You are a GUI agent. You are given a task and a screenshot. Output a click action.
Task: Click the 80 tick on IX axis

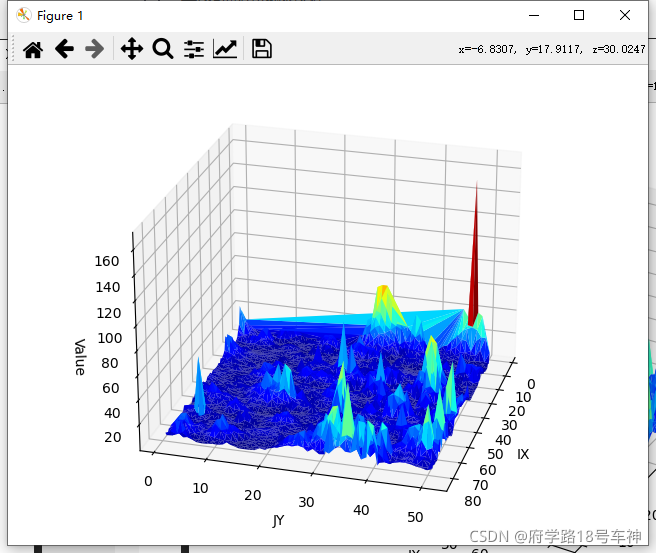pyautogui.click(x=473, y=501)
